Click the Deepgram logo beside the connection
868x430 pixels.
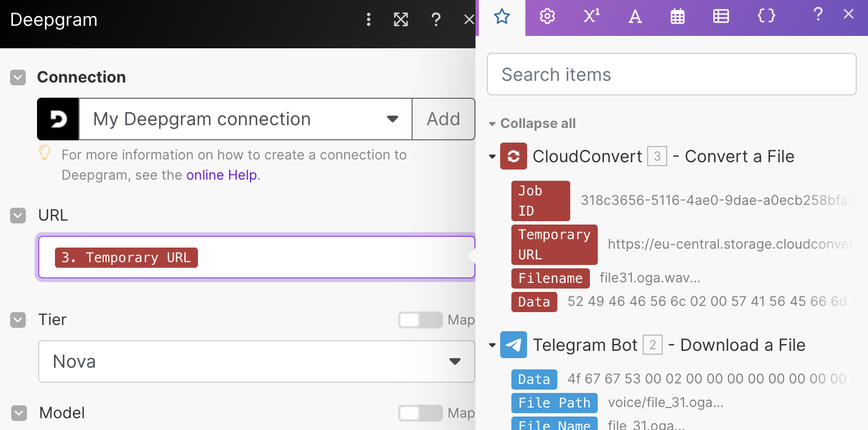(58, 119)
